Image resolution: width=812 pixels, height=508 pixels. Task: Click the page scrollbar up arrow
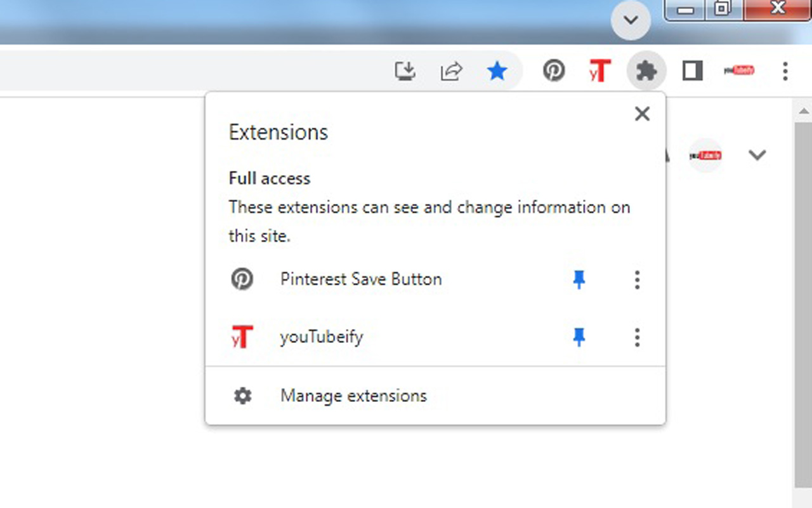pos(803,110)
